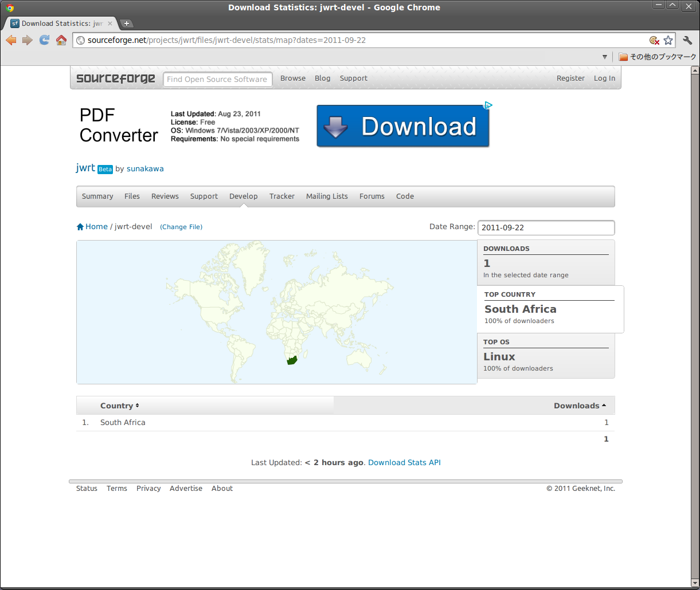Open the other bookmarks folder
This screenshot has height=590, width=700.
tap(658, 57)
